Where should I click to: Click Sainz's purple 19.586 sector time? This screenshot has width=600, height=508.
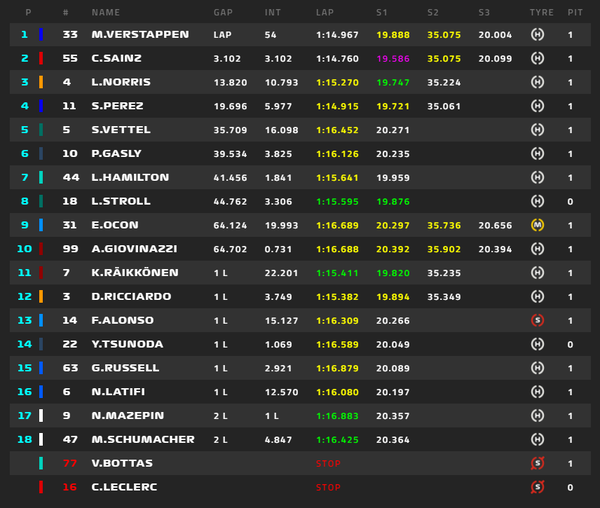(393, 59)
